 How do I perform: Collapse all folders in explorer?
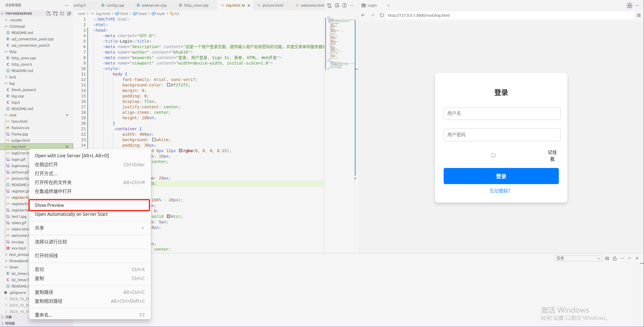[x=69, y=14]
